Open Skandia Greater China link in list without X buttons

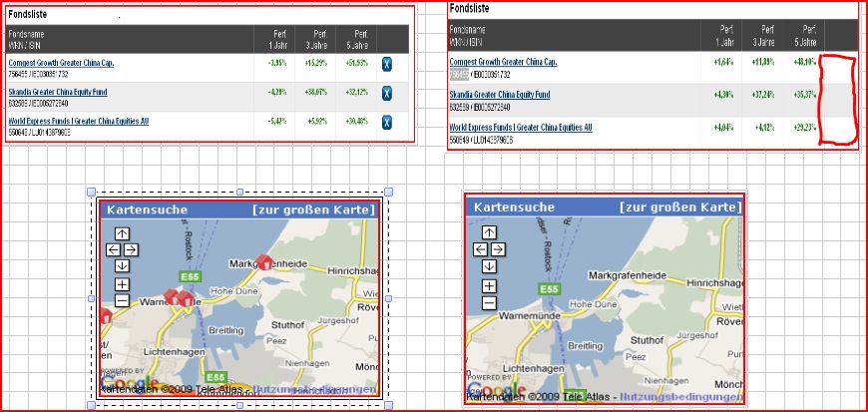(x=500, y=95)
